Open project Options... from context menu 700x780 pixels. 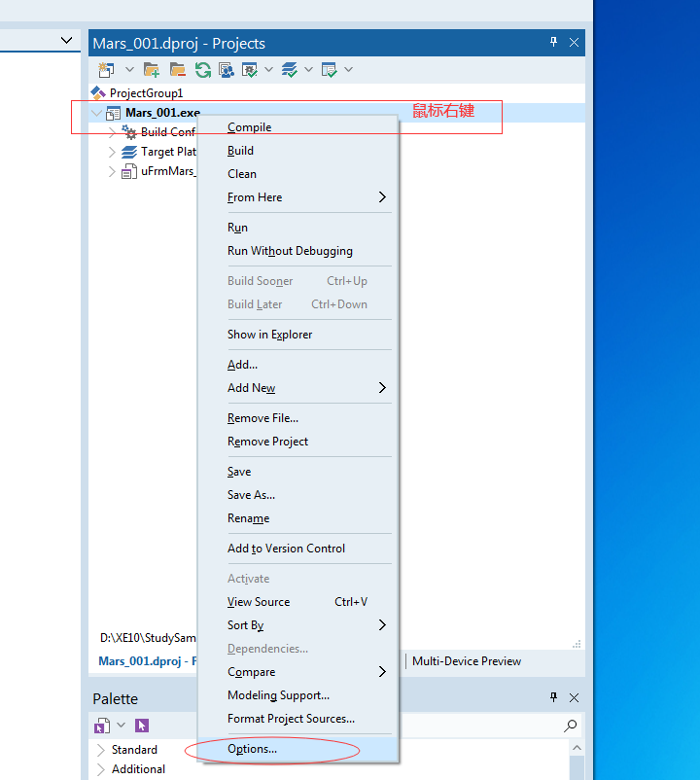pyautogui.click(x=298, y=749)
